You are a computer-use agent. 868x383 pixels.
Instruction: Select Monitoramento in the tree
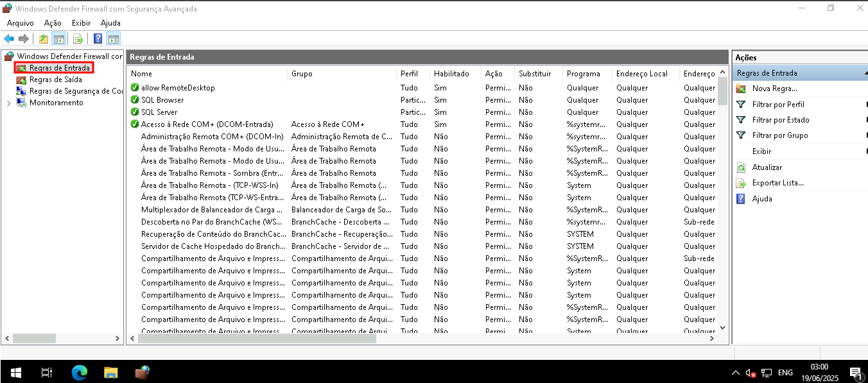[56, 103]
